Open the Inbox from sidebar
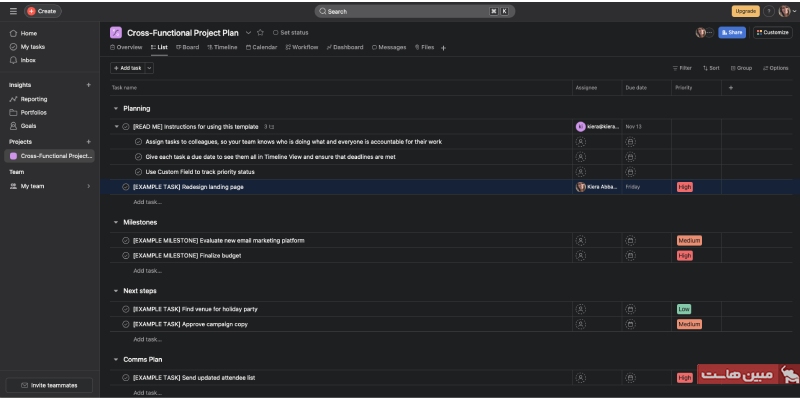This screenshot has width=800, height=400. point(28,59)
